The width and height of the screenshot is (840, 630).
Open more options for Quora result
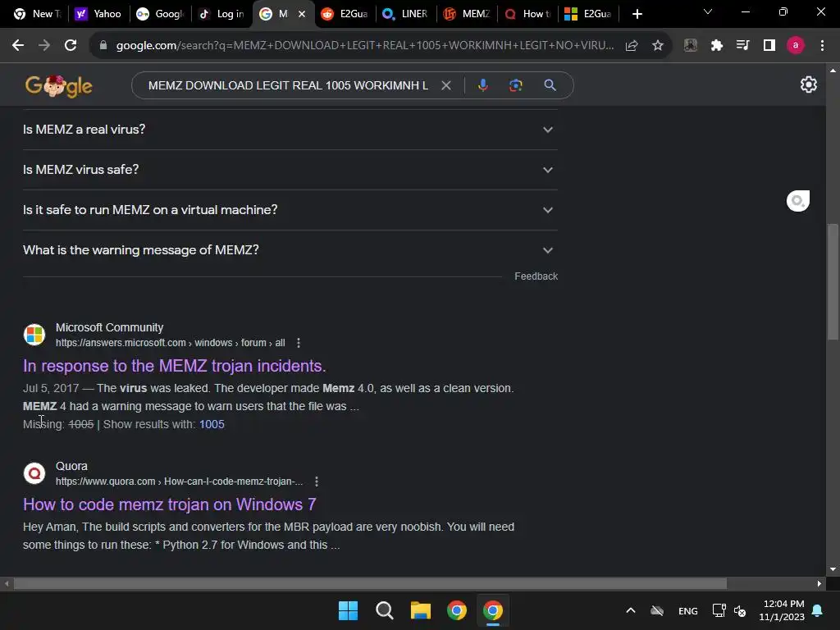click(317, 482)
